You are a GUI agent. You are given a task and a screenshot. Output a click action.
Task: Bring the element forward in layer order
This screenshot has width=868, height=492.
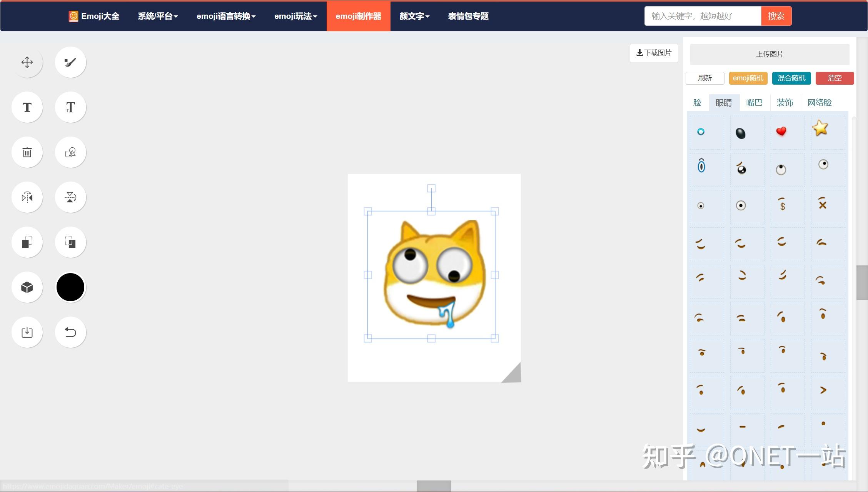pos(27,242)
